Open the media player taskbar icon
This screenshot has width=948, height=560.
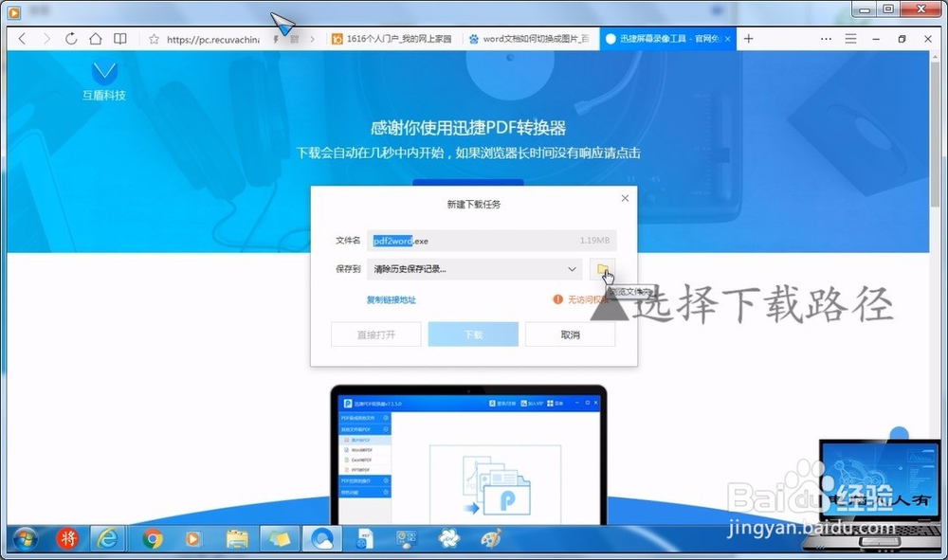192,538
